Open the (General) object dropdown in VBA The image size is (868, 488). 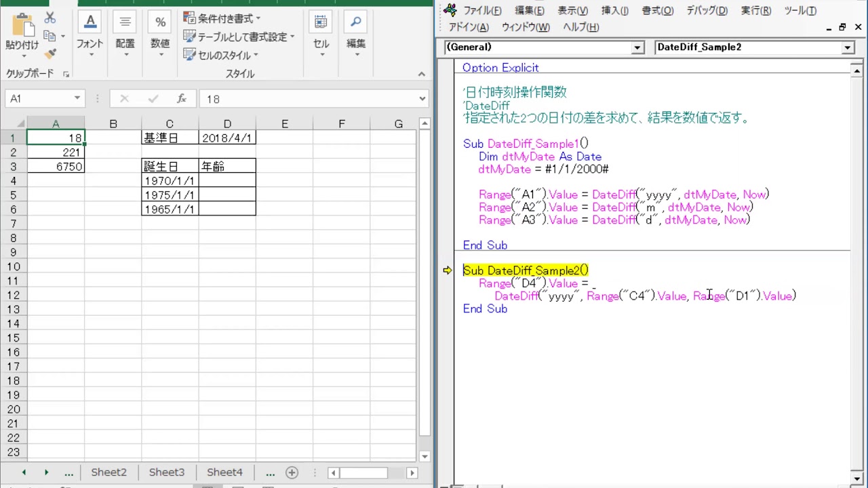point(637,47)
